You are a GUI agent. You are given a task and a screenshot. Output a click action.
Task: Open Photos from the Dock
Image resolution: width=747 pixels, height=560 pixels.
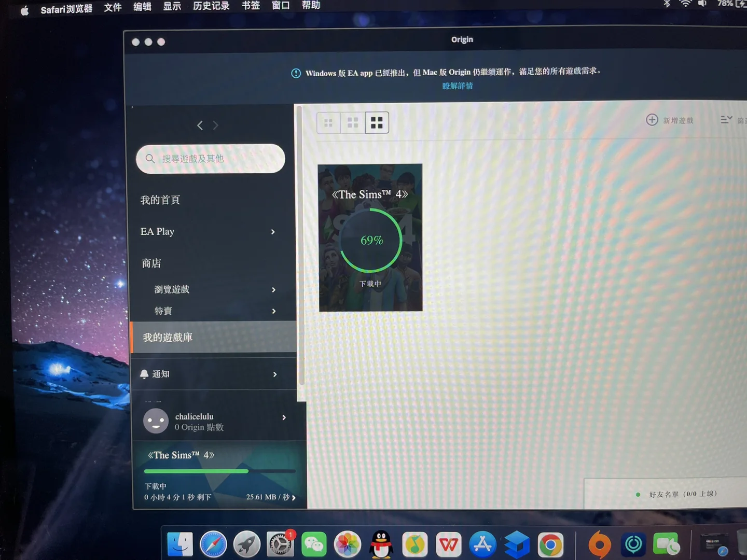coord(348,544)
